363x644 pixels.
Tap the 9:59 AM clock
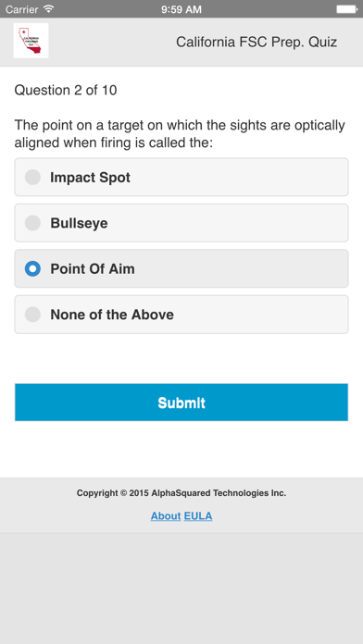(x=181, y=9)
